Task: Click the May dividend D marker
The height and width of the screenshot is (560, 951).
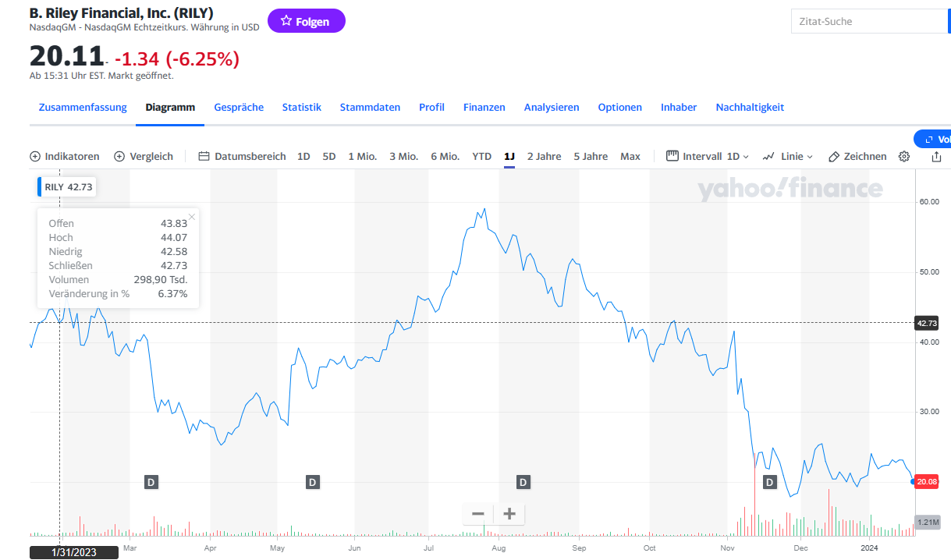Action: coord(312,482)
